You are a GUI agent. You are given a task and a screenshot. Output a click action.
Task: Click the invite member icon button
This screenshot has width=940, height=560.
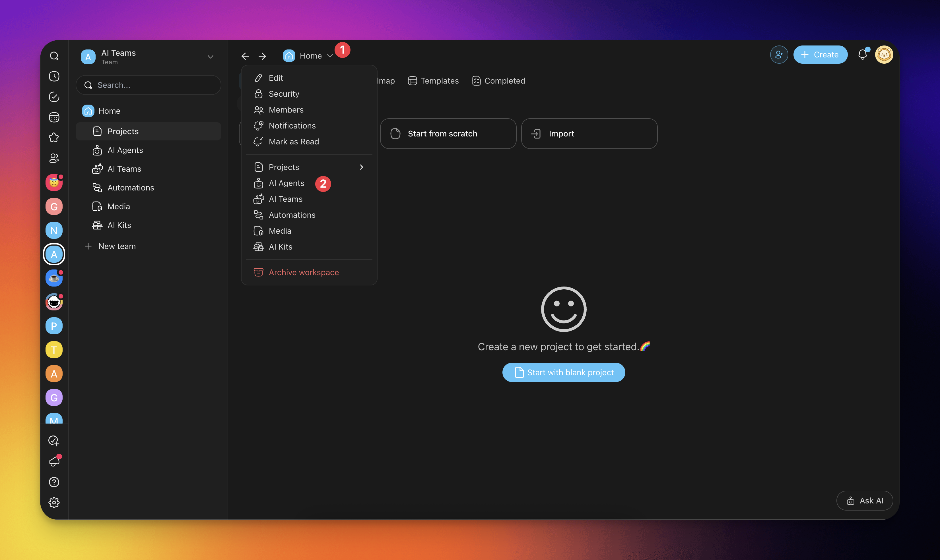[779, 55]
